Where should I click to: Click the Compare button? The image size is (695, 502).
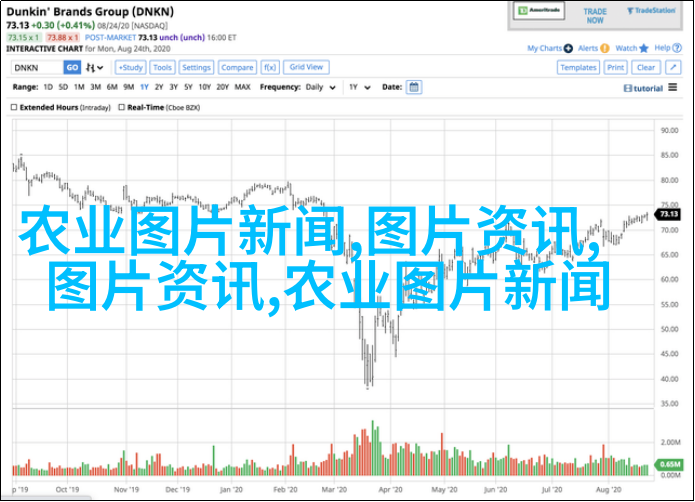coord(237,67)
